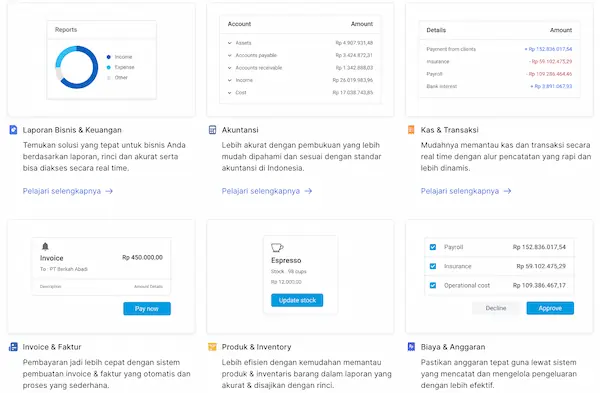The image size is (600, 393).
Task: Click the Laporan Bisnis & Keuangan report icon
Action: tap(13, 130)
